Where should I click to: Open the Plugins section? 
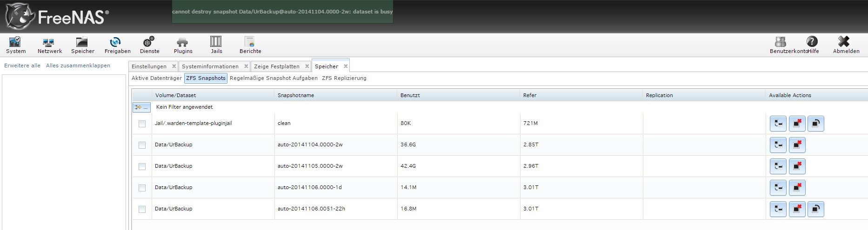183,45
